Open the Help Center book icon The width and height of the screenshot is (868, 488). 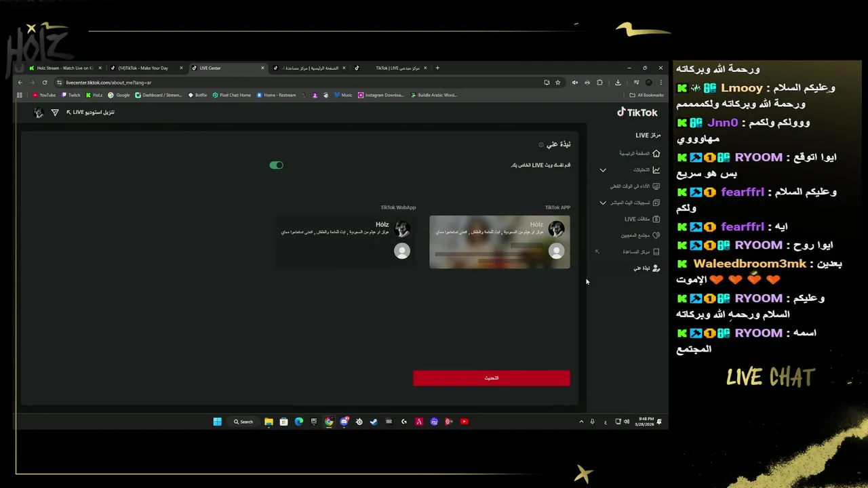pos(656,251)
